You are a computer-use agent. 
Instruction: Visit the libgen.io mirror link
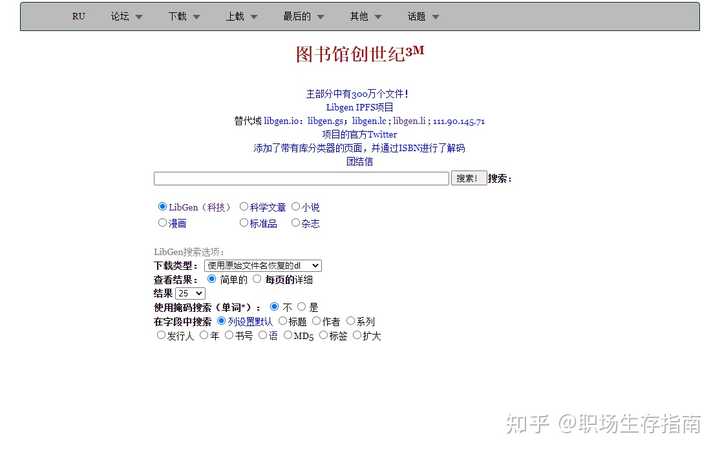click(x=282, y=121)
